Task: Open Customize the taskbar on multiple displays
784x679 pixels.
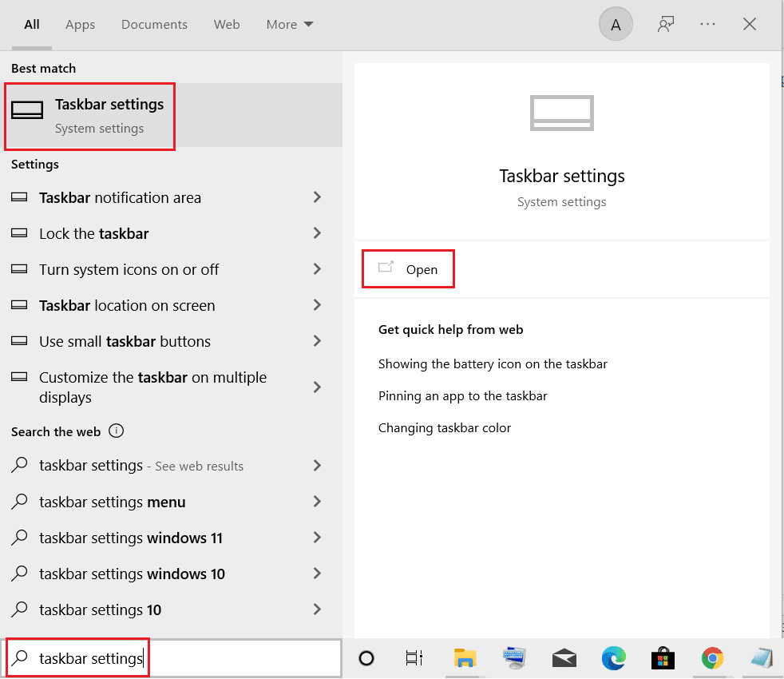Action: click(x=151, y=387)
